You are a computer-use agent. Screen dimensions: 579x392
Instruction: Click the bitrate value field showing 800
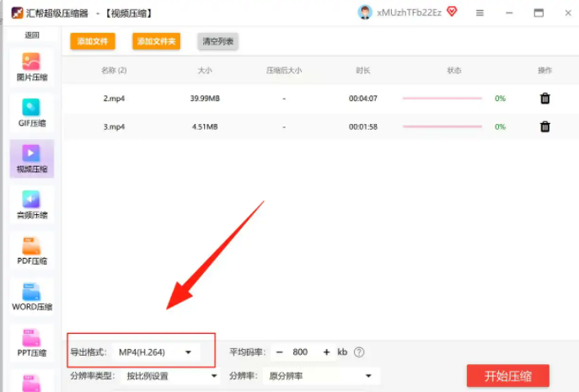tap(300, 352)
